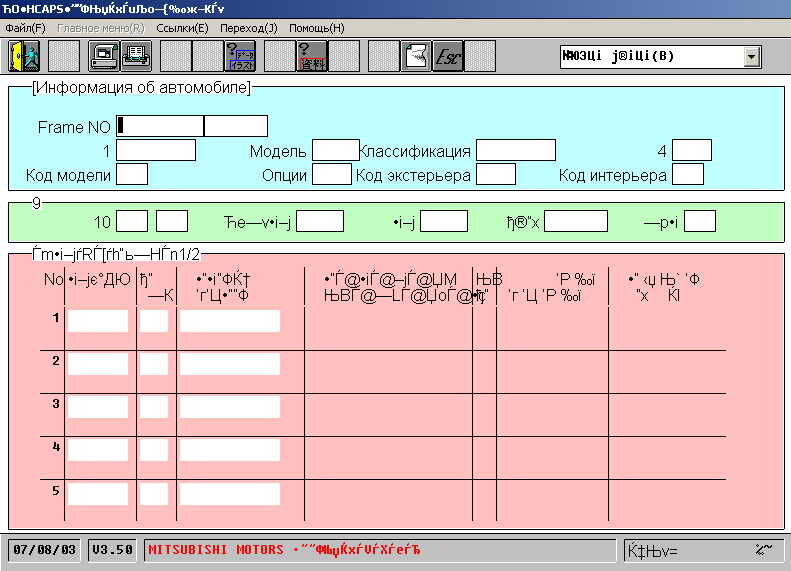The width and height of the screenshot is (791, 571).
Task: Focus the Опции input field
Action: (331, 175)
